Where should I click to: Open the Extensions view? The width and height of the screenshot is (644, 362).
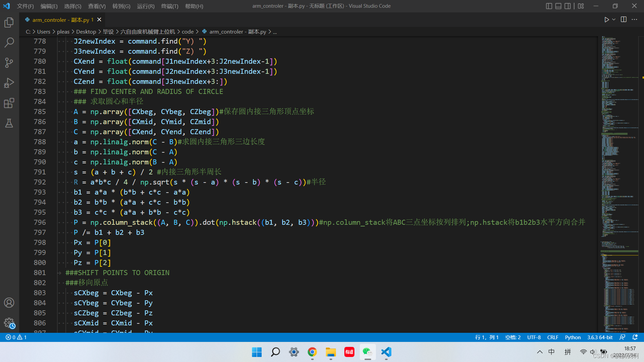(x=9, y=103)
